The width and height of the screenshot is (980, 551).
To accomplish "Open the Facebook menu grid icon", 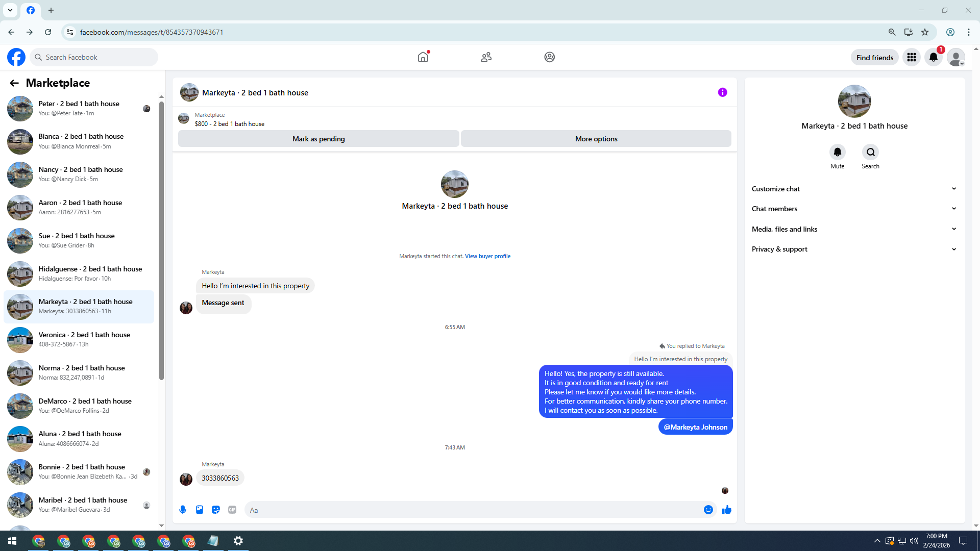I will (x=911, y=57).
